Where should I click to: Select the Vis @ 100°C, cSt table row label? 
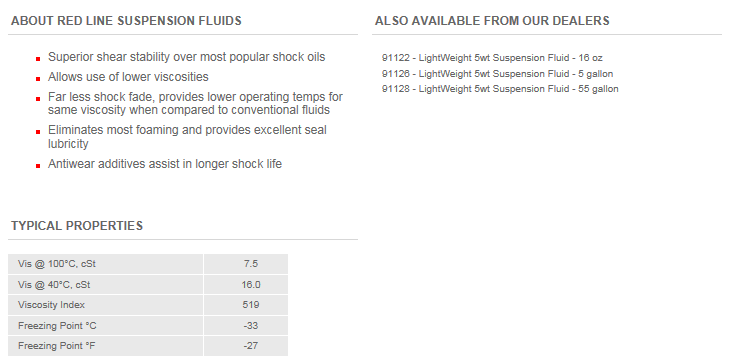coord(57,264)
